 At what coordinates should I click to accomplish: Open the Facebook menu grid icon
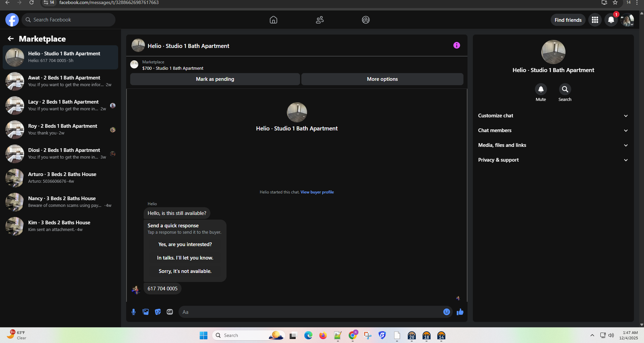[x=595, y=20]
